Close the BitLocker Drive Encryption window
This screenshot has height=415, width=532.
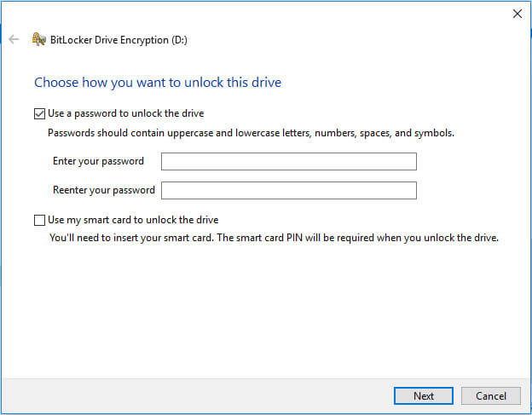point(516,13)
